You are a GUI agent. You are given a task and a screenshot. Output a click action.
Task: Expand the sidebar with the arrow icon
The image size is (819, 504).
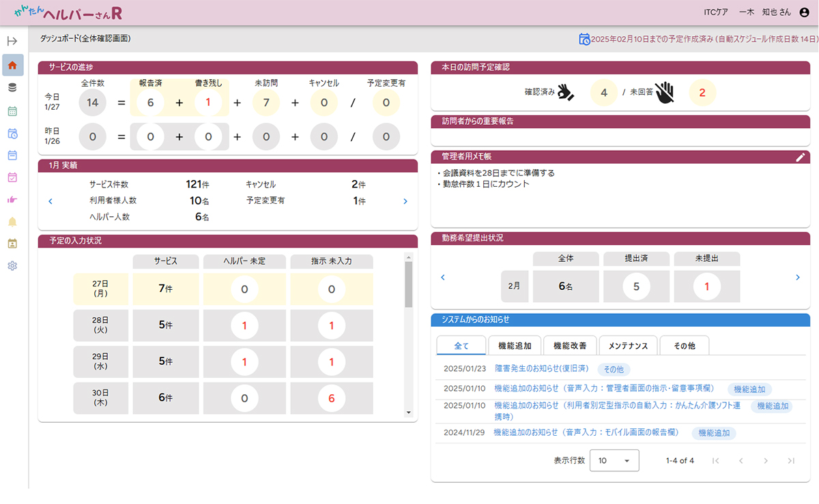12,41
